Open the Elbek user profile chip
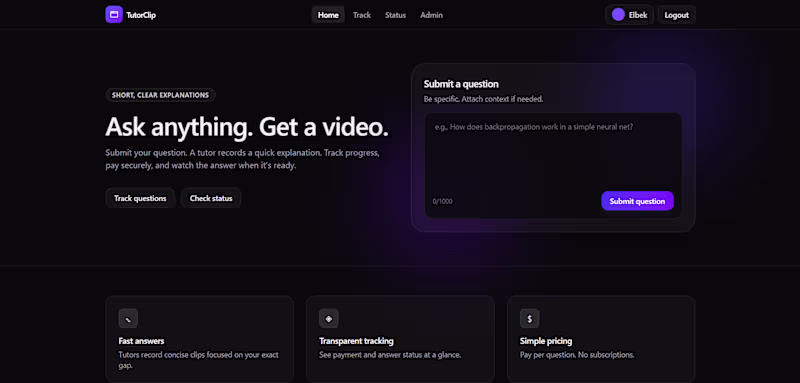Screen dimensions: 800x383 click(x=630, y=15)
